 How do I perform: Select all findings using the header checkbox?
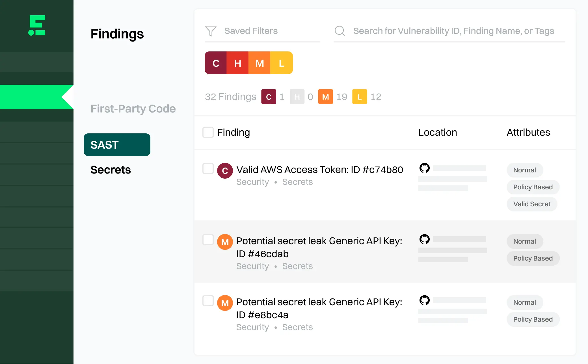pyautogui.click(x=208, y=132)
